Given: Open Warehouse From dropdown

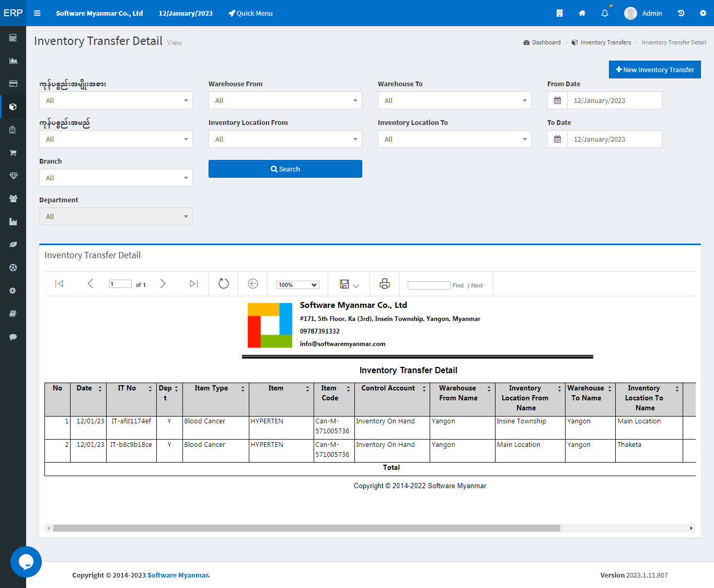Looking at the screenshot, I should click(x=285, y=100).
